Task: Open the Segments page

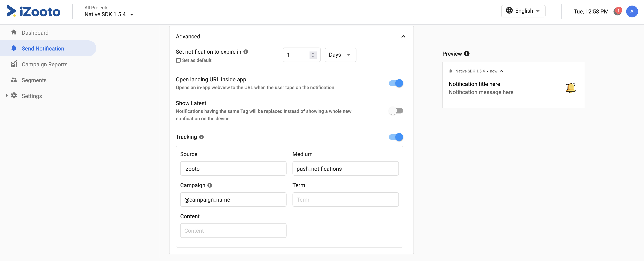Action: (34, 80)
